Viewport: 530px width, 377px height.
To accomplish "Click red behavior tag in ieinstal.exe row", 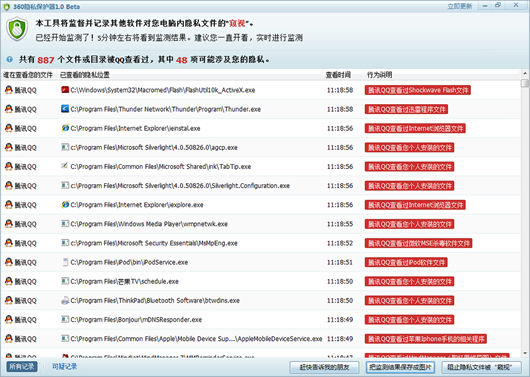I will pyautogui.click(x=415, y=128).
